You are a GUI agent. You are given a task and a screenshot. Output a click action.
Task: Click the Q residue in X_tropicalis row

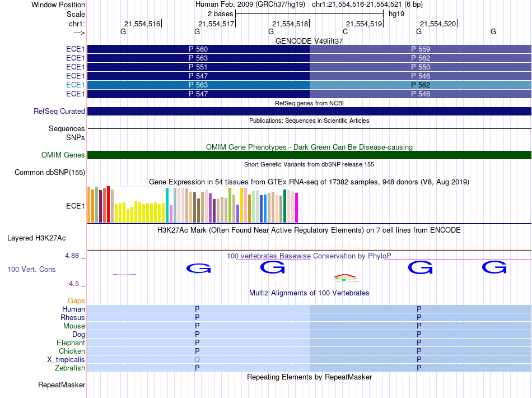197,360
